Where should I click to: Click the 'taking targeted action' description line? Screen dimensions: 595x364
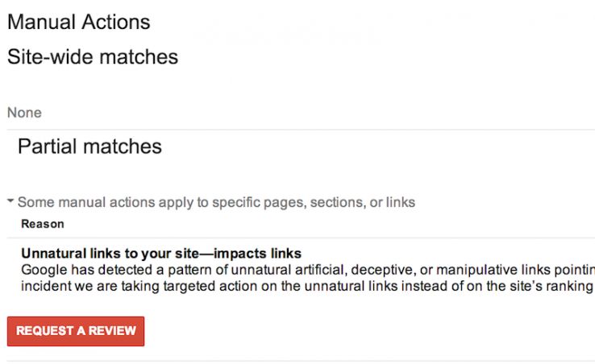click(306, 286)
